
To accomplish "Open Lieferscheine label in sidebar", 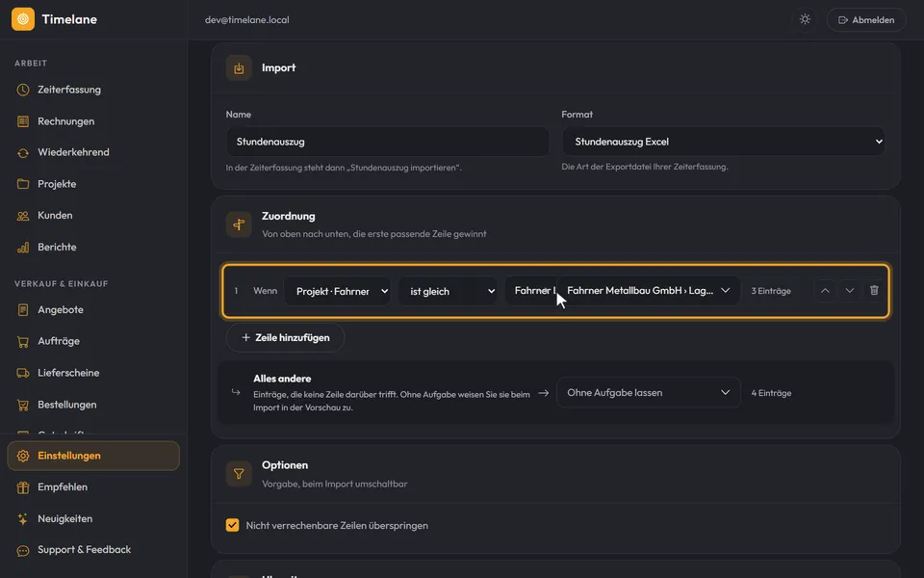I will point(68,373).
